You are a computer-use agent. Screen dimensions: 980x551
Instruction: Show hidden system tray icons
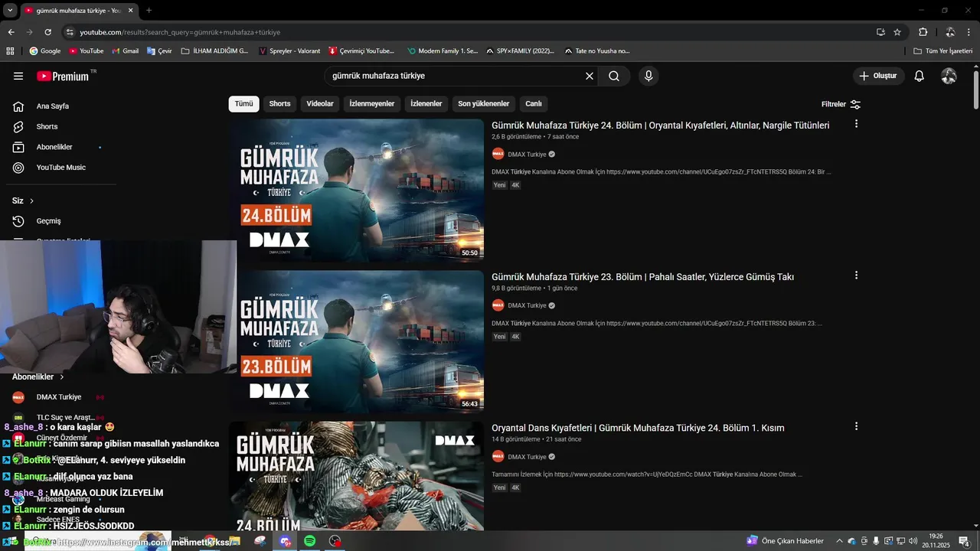839,541
